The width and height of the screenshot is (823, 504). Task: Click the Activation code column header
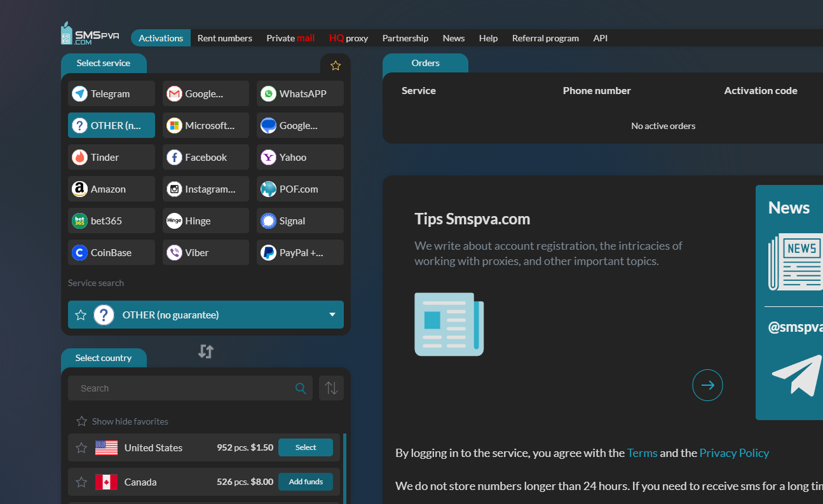(x=761, y=91)
